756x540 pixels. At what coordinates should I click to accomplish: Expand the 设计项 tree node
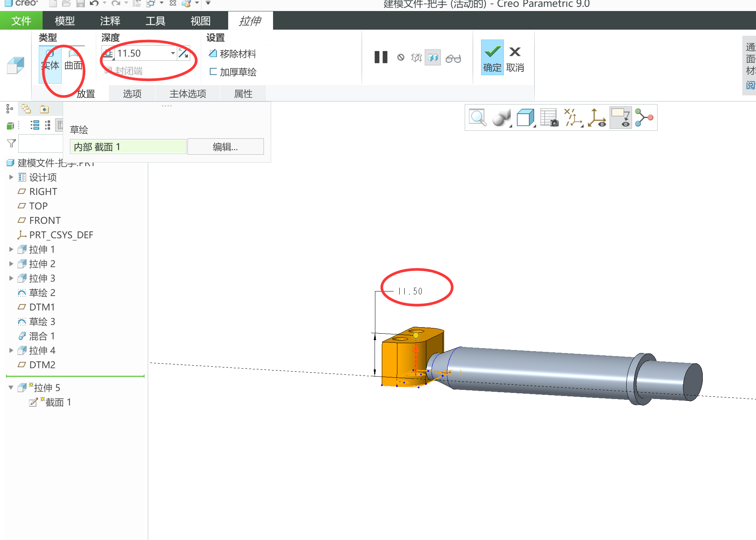click(11, 177)
